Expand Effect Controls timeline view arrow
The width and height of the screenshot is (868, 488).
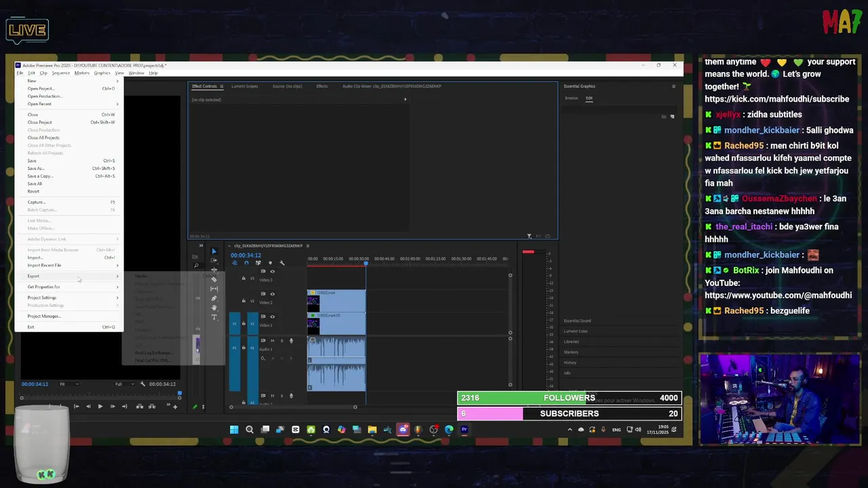point(406,100)
